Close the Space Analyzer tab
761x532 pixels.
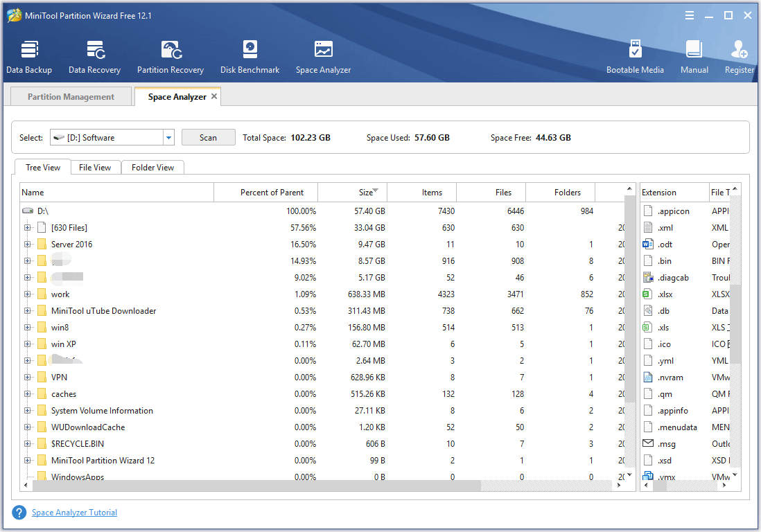pyautogui.click(x=214, y=96)
